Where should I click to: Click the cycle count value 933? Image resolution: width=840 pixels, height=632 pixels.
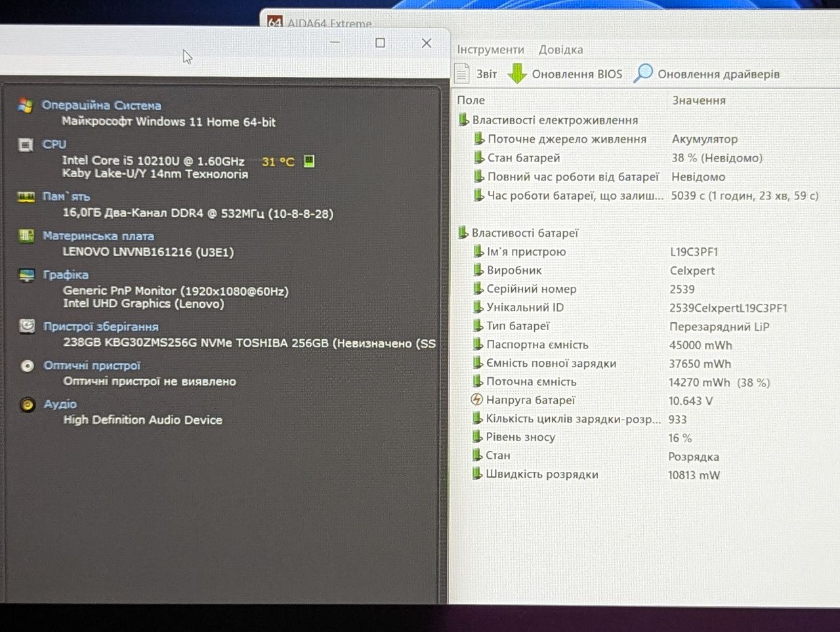(677, 419)
